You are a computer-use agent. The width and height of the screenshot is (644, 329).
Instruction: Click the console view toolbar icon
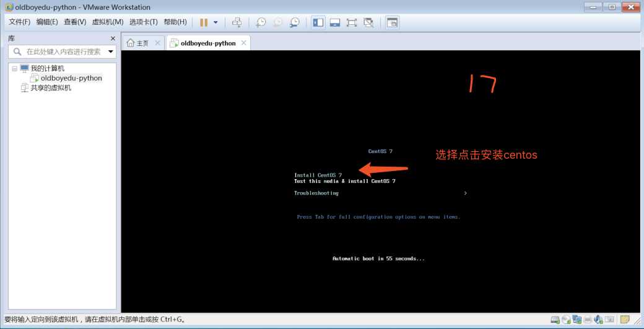(393, 22)
